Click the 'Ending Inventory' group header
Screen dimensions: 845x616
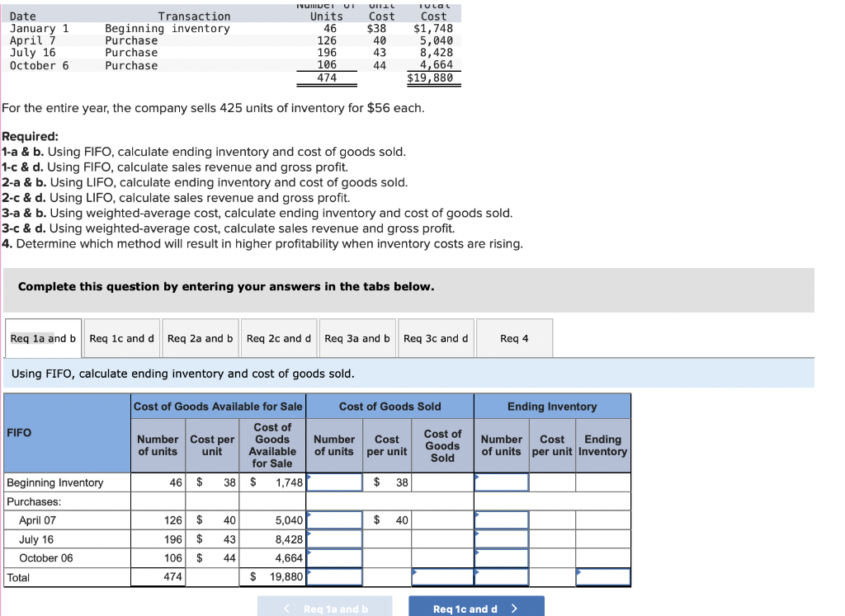click(x=552, y=407)
